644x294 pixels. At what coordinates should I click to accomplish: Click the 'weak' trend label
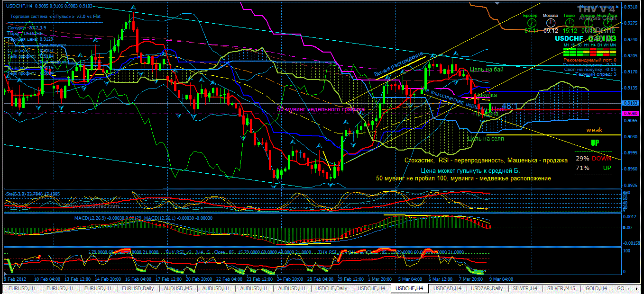[594, 130]
